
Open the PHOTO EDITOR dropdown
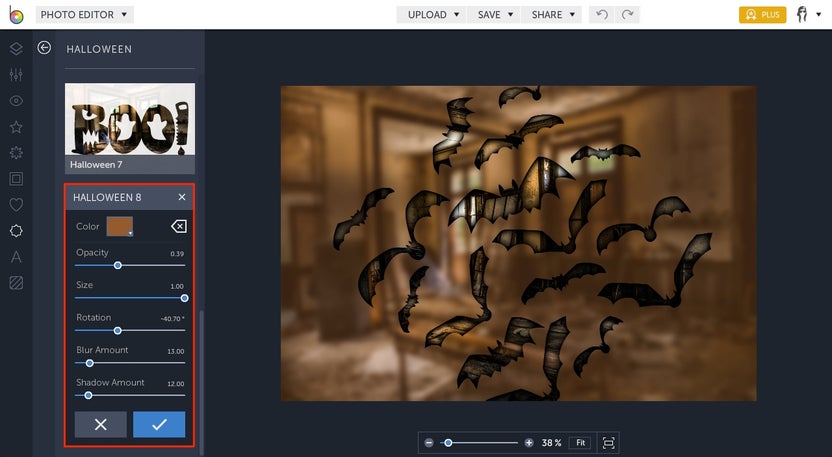[x=84, y=14]
